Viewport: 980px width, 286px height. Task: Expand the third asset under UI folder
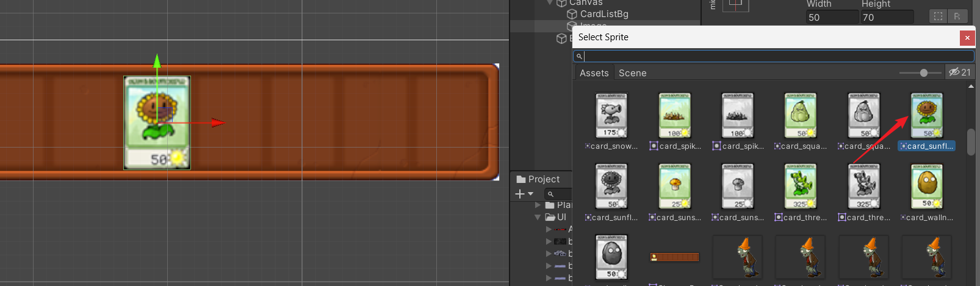click(549, 254)
